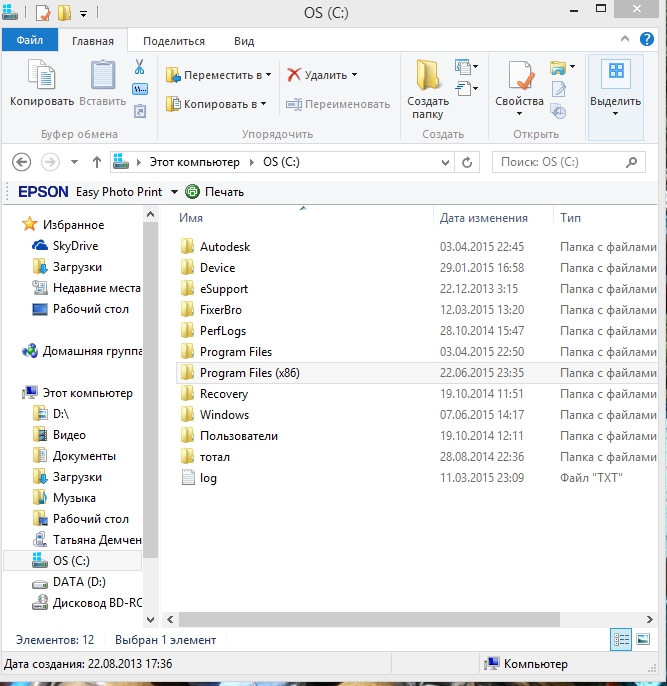Open the Move to (Переместить в) dropdown
Screen dimensions: 667x686
(x=218, y=75)
